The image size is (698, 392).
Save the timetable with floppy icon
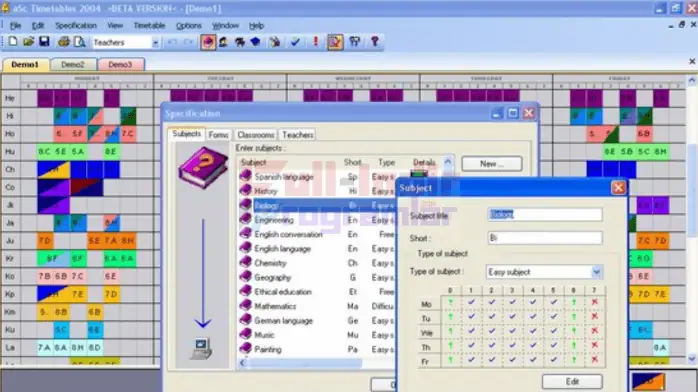point(44,42)
